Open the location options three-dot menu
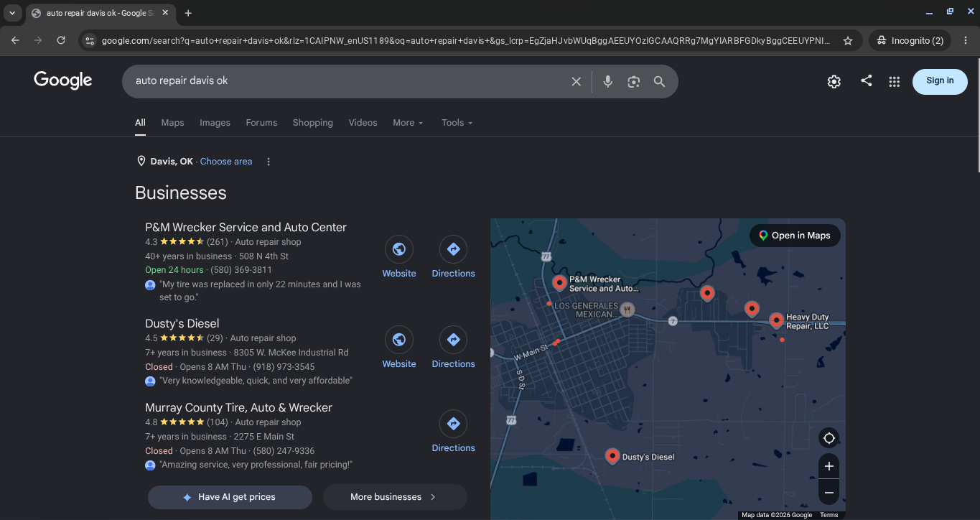 point(269,162)
